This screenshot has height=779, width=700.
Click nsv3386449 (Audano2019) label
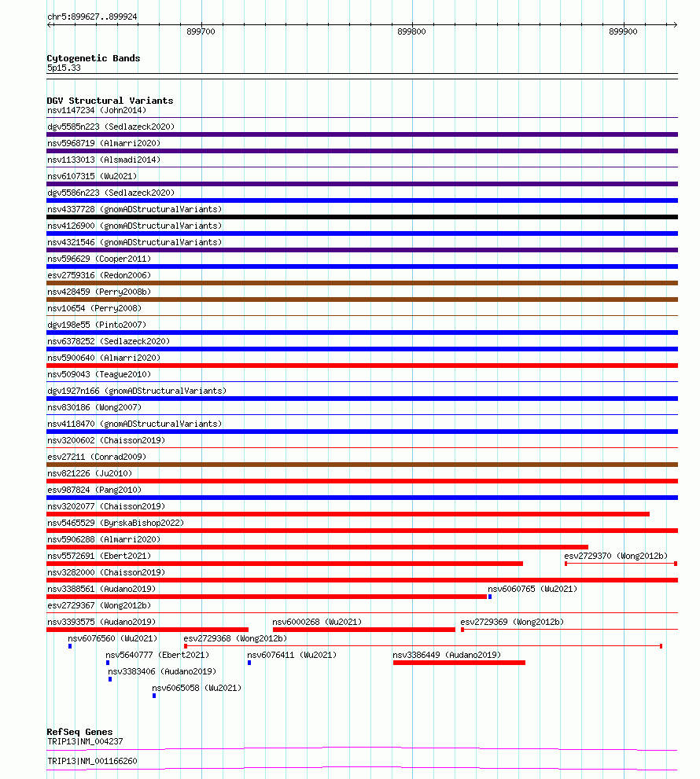pos(447,655)
